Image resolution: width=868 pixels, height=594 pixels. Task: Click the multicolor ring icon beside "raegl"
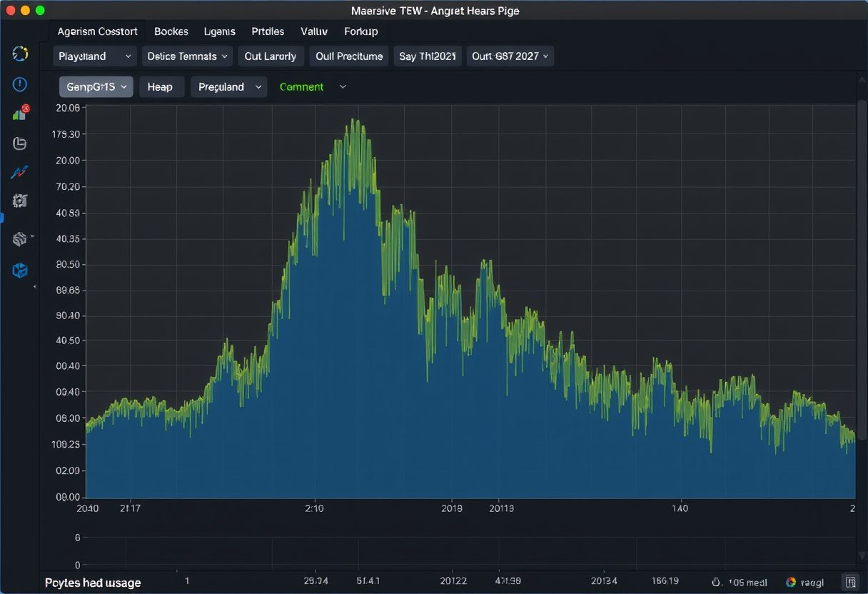click(791, 583)
